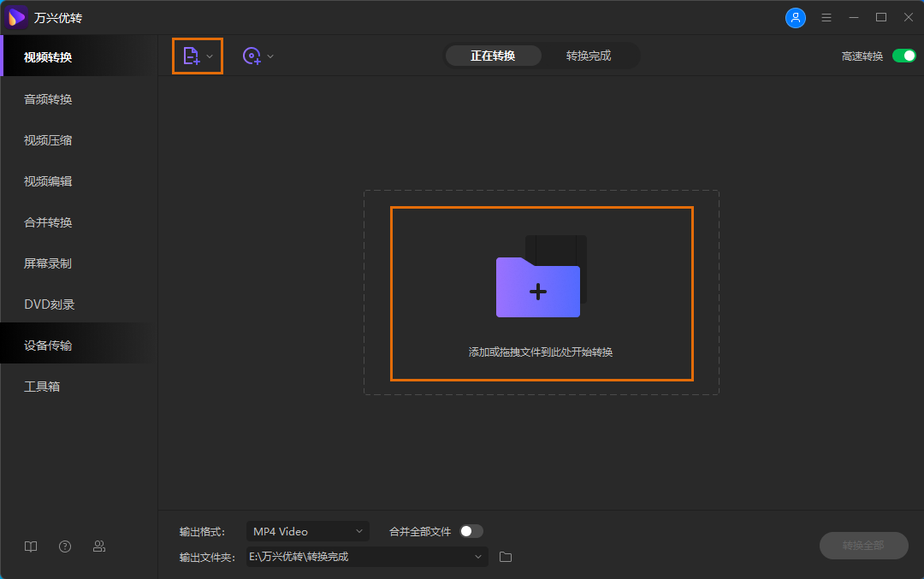
Task: Expand the load DVD dropdown arrow
Action: click(270, 56)
